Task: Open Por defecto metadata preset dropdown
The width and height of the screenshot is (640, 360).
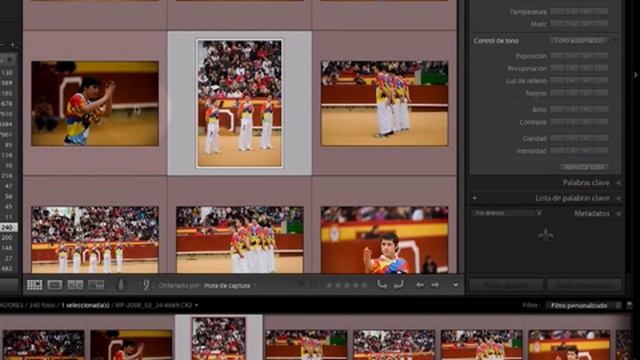Action: click(507, 213)
